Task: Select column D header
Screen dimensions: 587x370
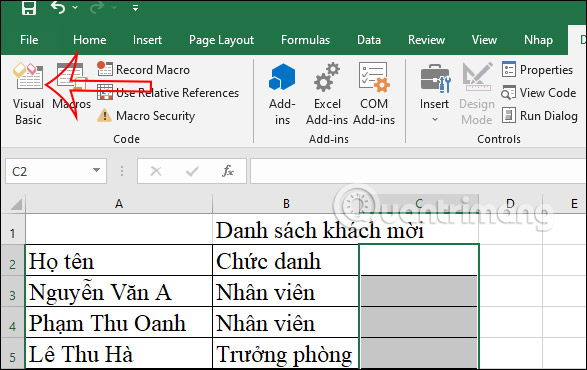Action: (x=511, y=204)
